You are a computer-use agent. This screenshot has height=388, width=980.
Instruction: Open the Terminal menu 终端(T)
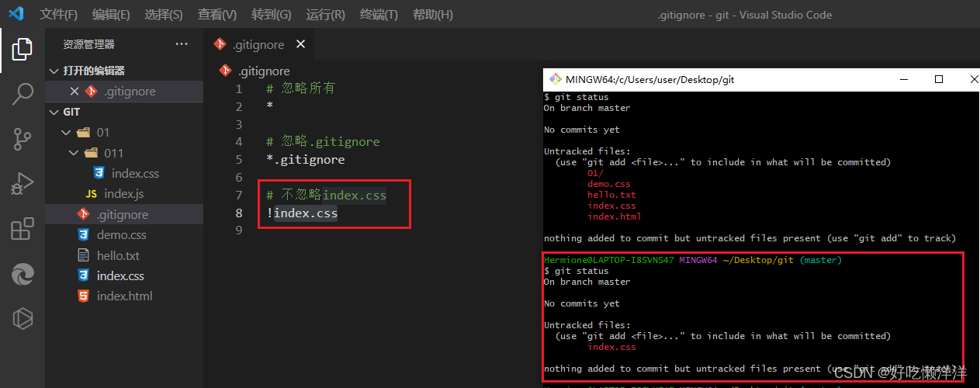379,15
